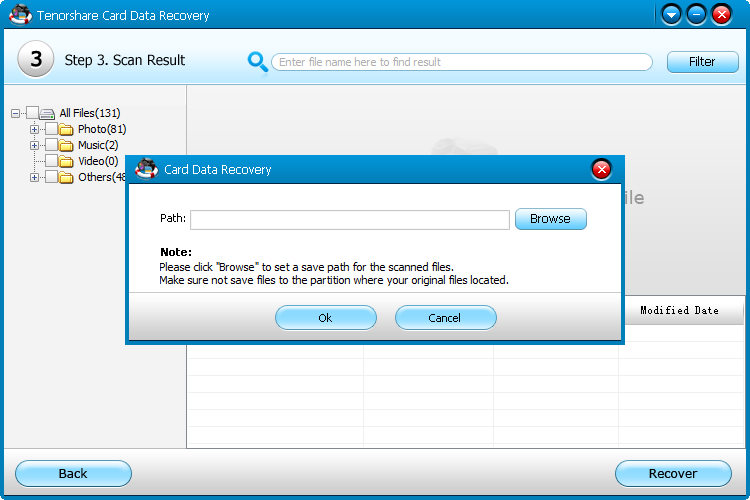Image resolution: width=750 pixels, height=500 pixels.
Task: Click the Recover button
Action: point(673,474)
